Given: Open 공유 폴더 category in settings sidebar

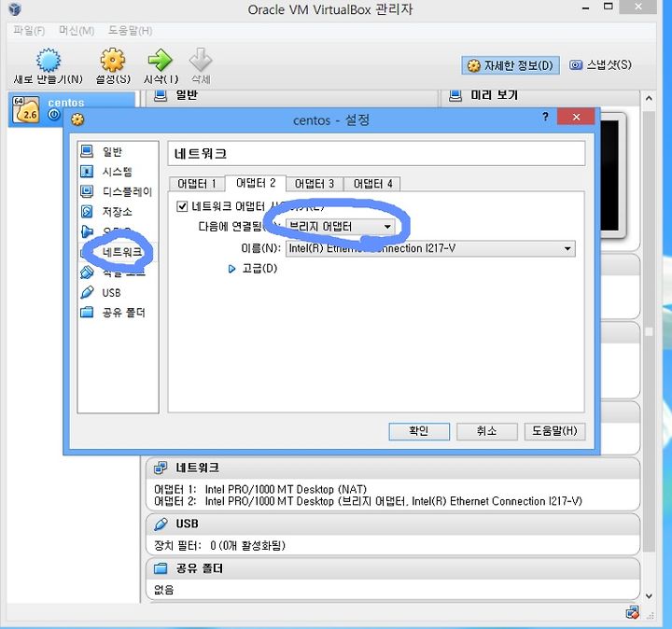Looking at the screenshot, I should 124,313.
